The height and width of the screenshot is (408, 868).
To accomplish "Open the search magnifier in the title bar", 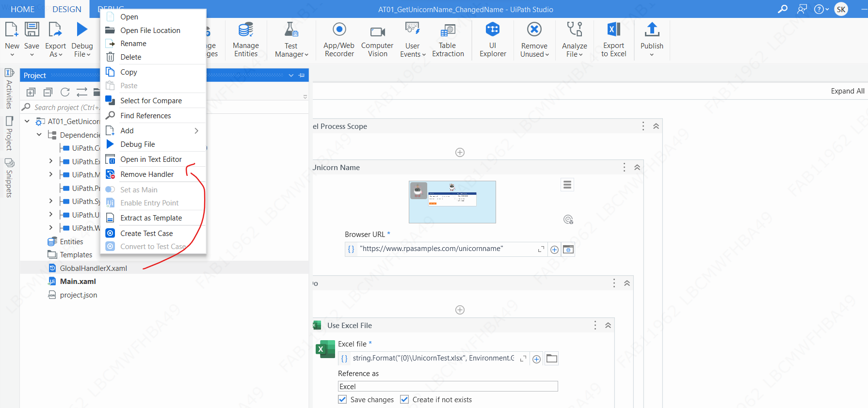I will (x=783, y=9).
